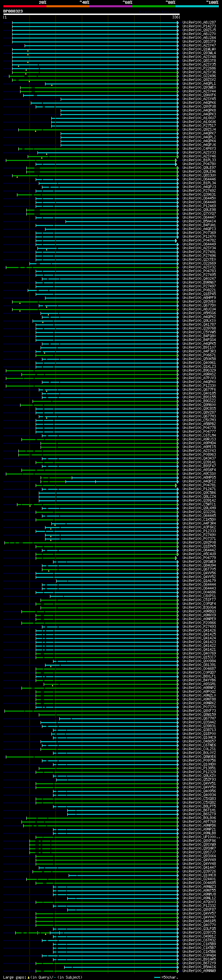Select the UniRef100_Q9AXF6 label
The image size is (222, 980).
pyautogui.click(x=199, y=95)
